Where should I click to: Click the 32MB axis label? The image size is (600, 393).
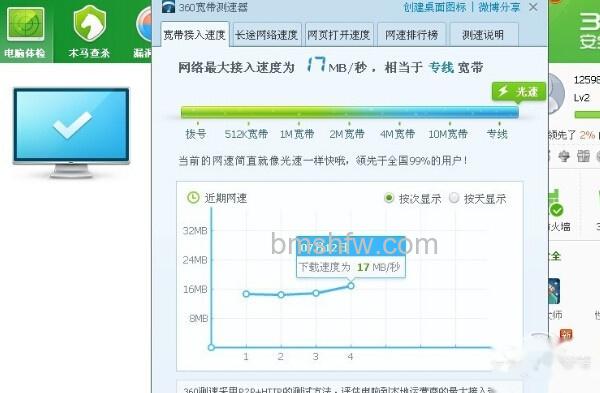point(195,231)
